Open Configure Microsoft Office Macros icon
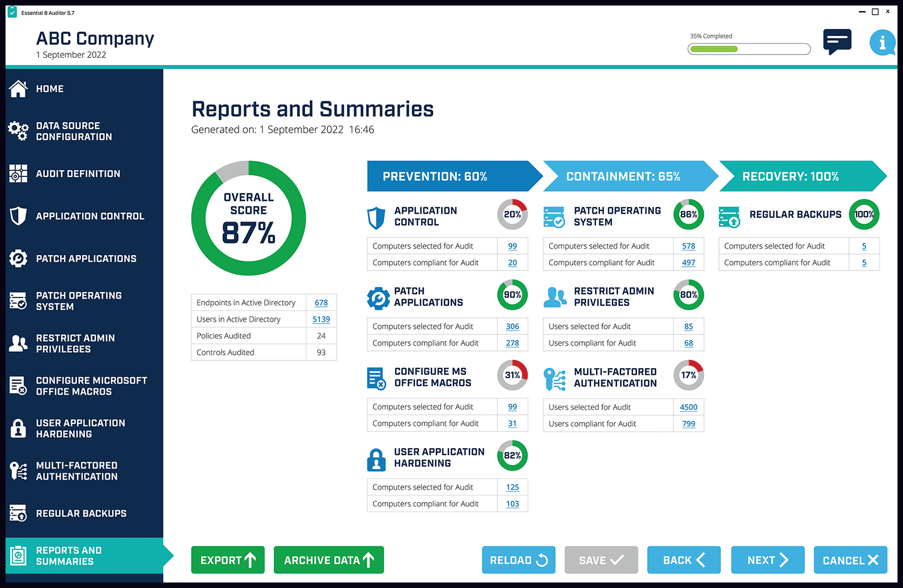 (x=18, y=386)
